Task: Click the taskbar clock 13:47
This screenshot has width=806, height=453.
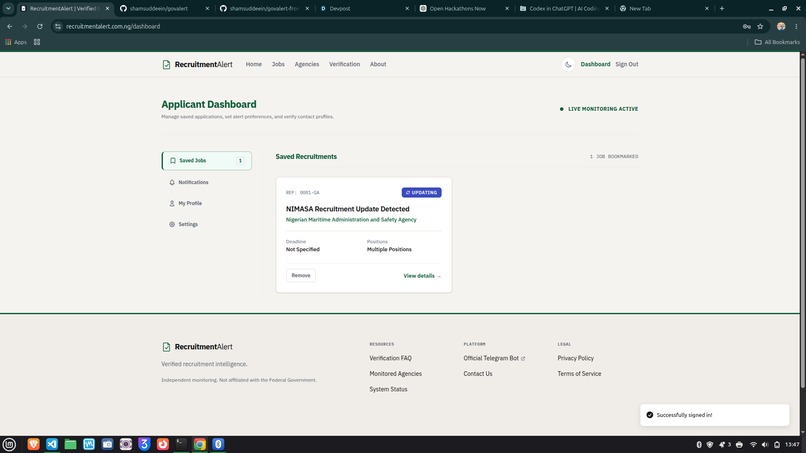Action: (x=792, y=445)
